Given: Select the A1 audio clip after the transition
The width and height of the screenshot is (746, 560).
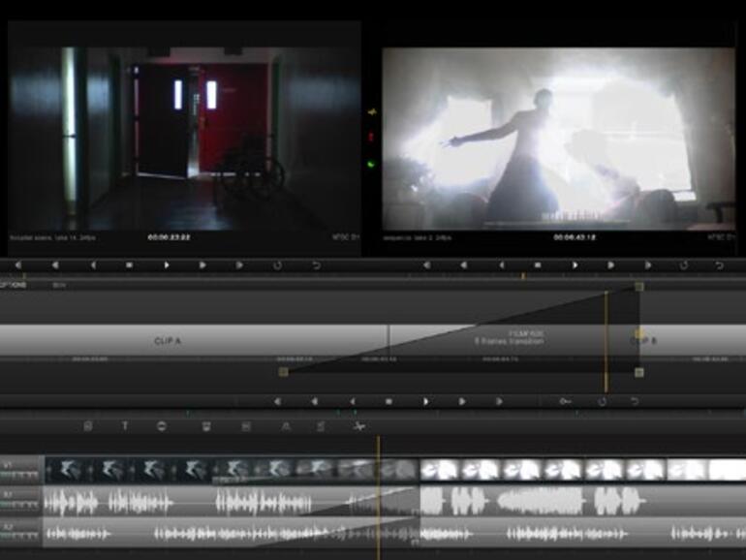Looking at the screenshot, I should [x=583, y=501].
